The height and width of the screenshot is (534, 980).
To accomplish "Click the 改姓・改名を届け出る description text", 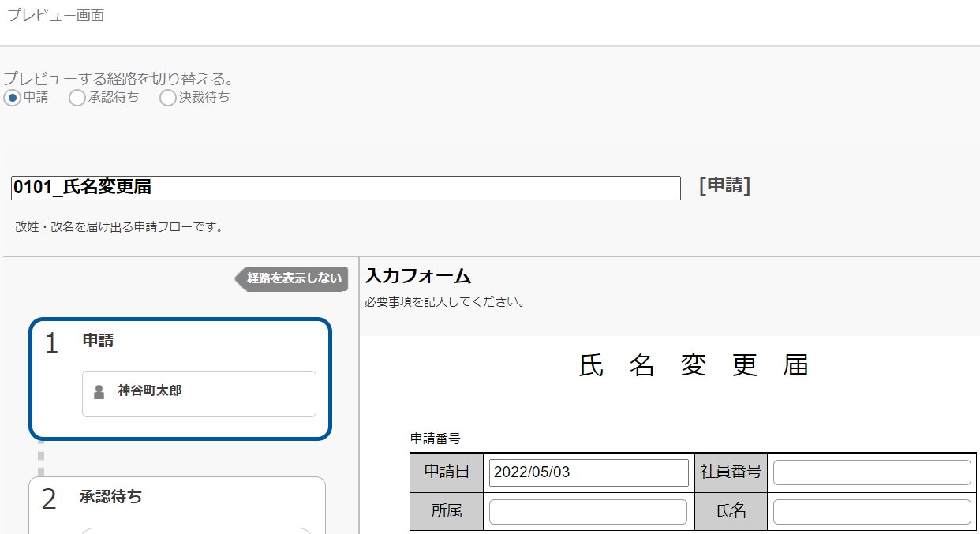I will (119, 227).
